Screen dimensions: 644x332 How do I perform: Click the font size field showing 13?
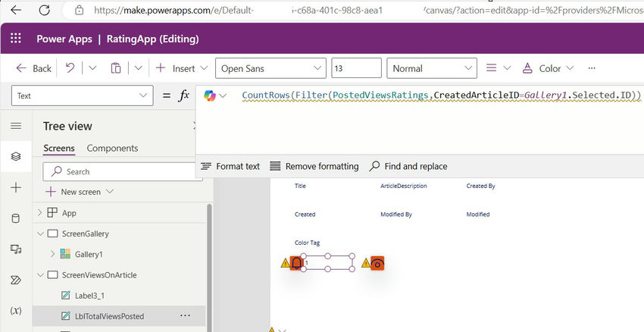[357, 68]
